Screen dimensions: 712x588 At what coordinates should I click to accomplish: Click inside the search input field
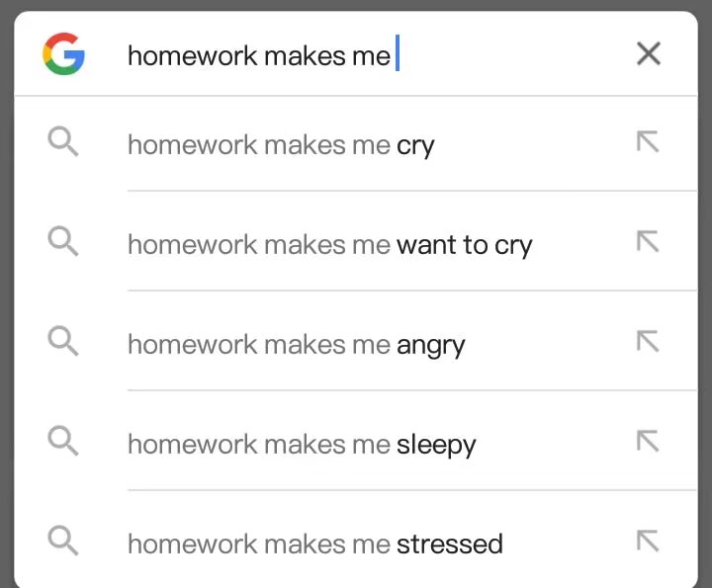pos(494,54)
